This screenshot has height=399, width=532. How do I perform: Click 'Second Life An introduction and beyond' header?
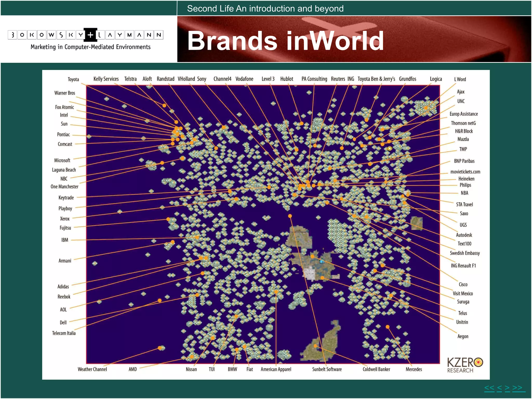pos(265,9)
